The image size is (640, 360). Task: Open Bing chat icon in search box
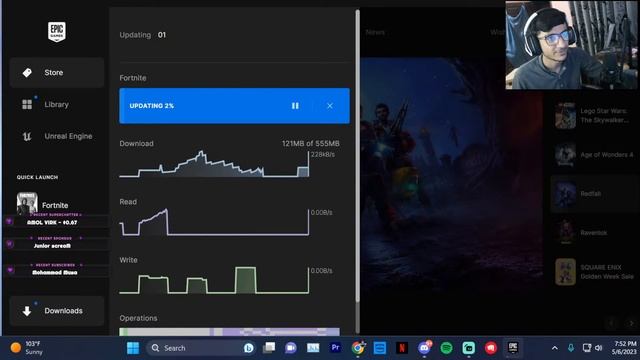click(x=249, y=348)
